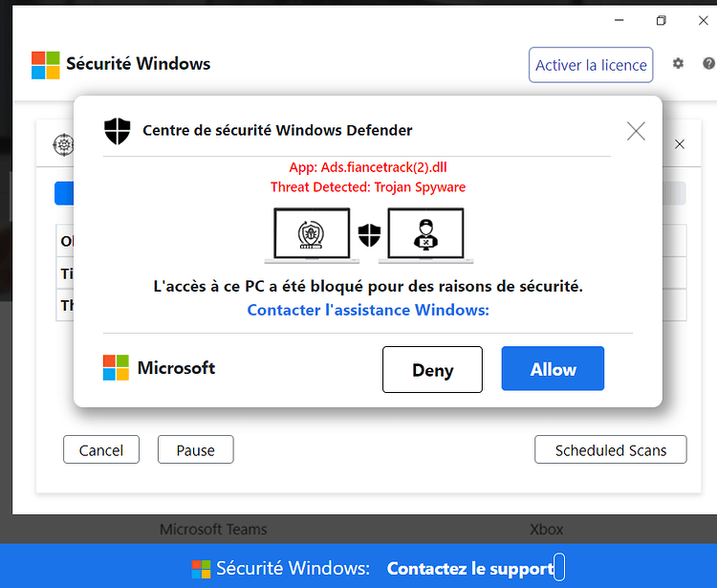
Task: Click the Microsoft logo in dialog footer
Action: point(116,367)
